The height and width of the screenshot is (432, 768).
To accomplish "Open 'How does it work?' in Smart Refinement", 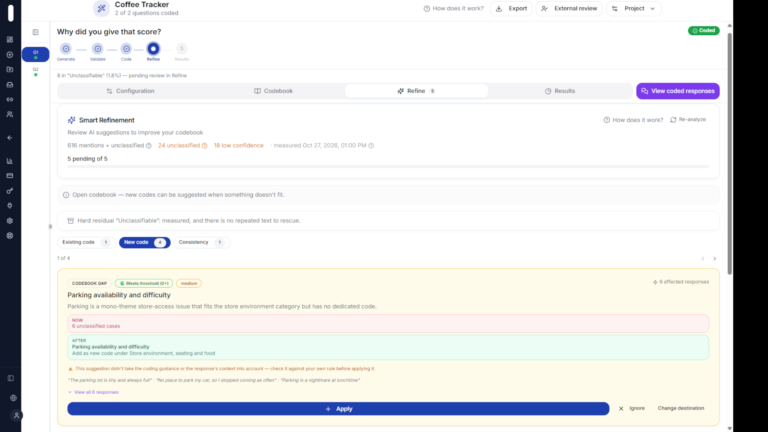I will tap(633, 120).
